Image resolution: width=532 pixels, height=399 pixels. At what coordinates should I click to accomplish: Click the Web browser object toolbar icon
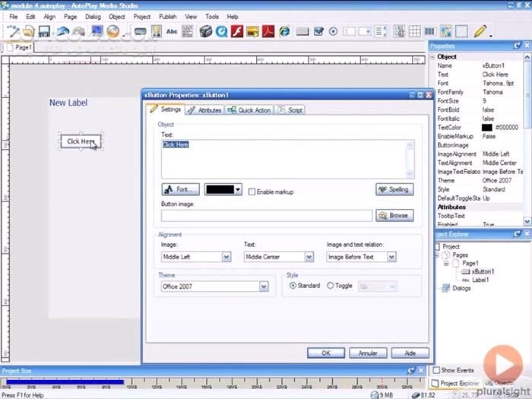(284, 31)
